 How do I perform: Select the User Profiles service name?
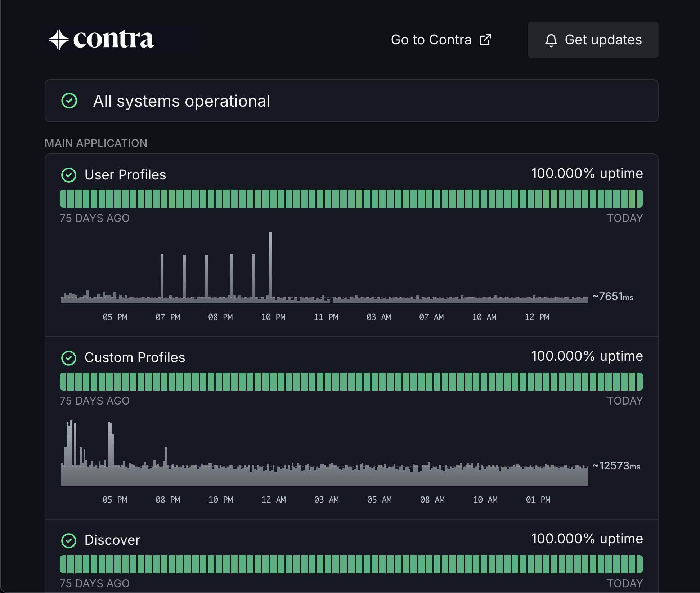pyautogui.click(x=125, y=175)
